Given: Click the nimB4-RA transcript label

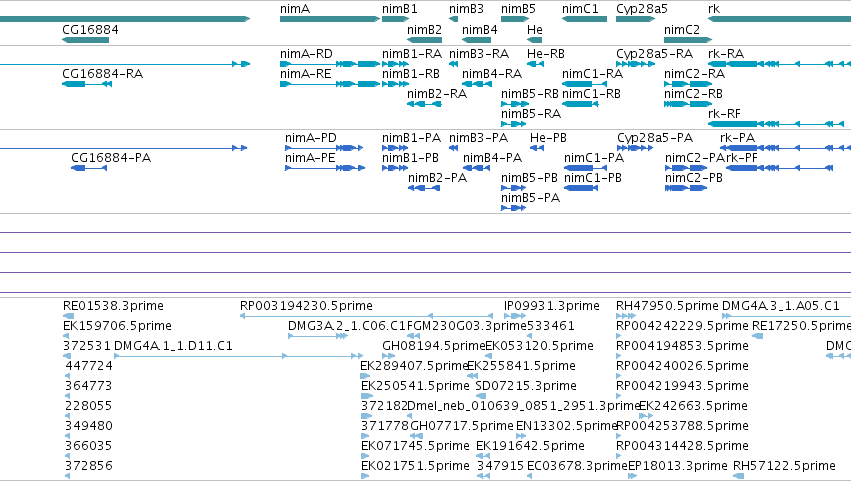Looking at the screenshot, I should coord(492,74).
